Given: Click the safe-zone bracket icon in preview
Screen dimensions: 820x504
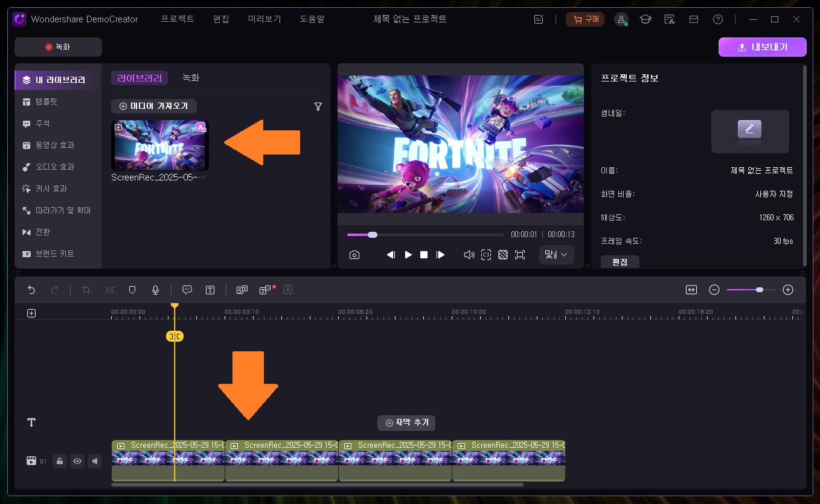Looking at the screenshot, I should (486, 255).
